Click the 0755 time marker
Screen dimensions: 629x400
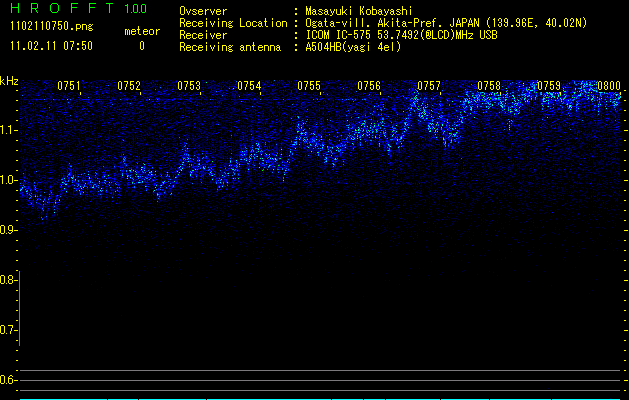309,86
